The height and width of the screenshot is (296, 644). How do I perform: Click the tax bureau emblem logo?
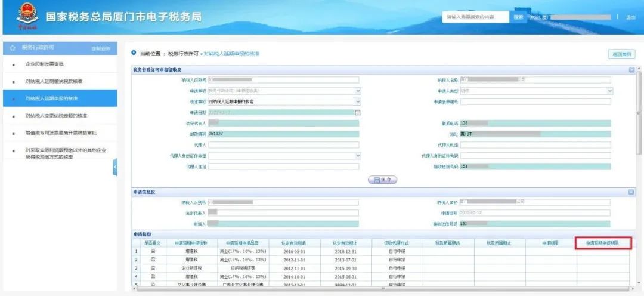[x=27, y=17]
